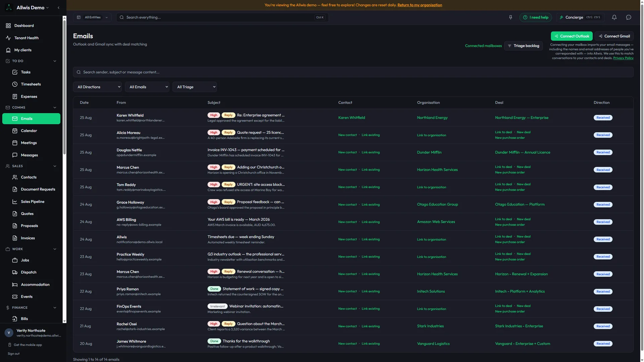Image resolution: width=644 pixels, height=362 pixels.
Task: Collapse the FINANCE section
Action: tap(55, 308)
